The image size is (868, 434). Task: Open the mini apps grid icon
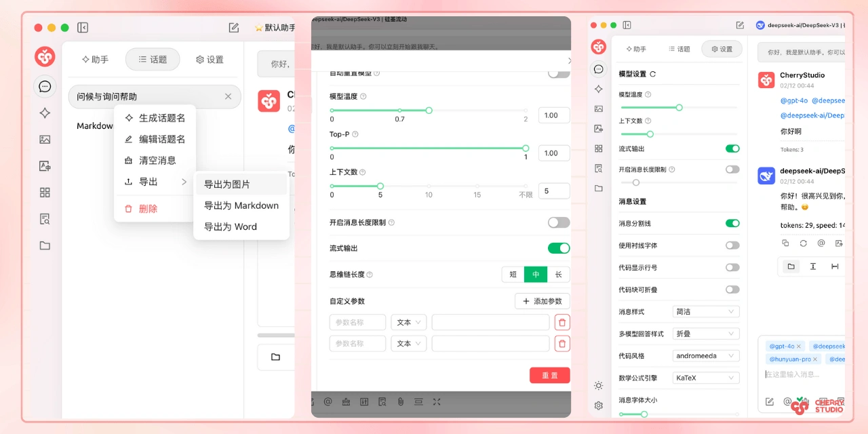[45, 193]
